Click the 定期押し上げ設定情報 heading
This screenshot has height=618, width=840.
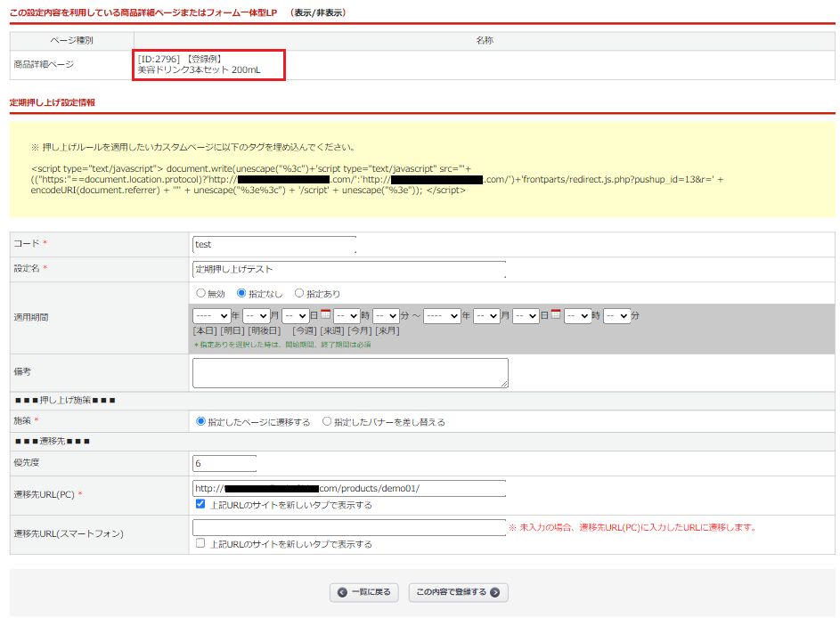pos(52,102)
